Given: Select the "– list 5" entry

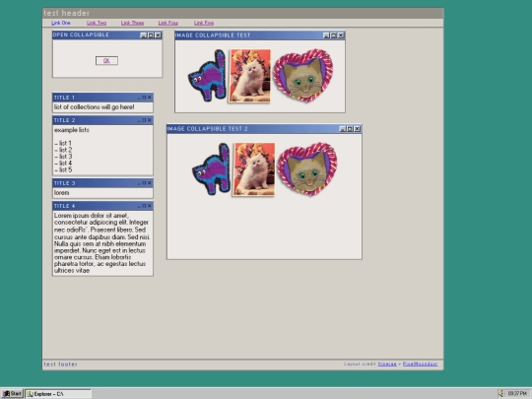Looking at the screenshot, I should pyautogui.click(x=63, y=169).
